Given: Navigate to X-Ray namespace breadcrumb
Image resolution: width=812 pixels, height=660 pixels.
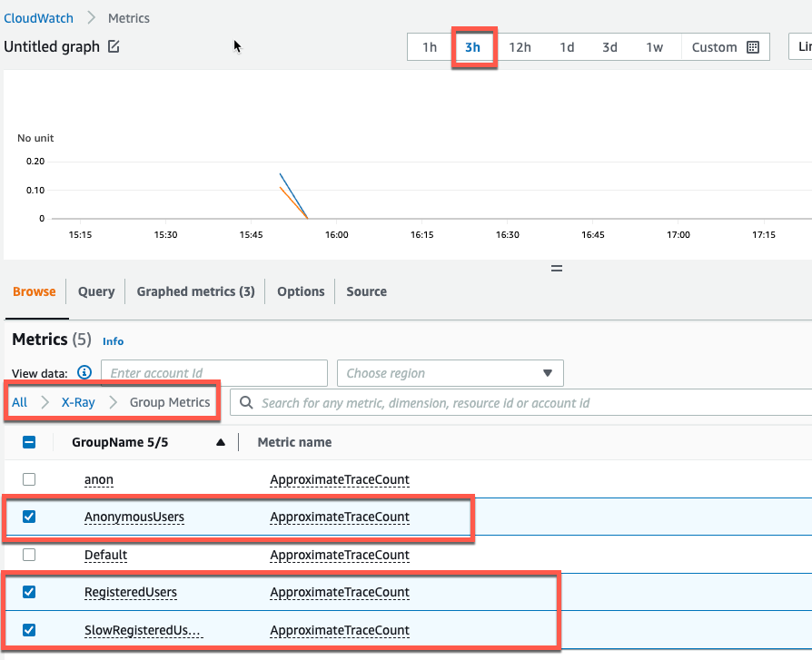Looking at the screenshot, I should [78, 402].
